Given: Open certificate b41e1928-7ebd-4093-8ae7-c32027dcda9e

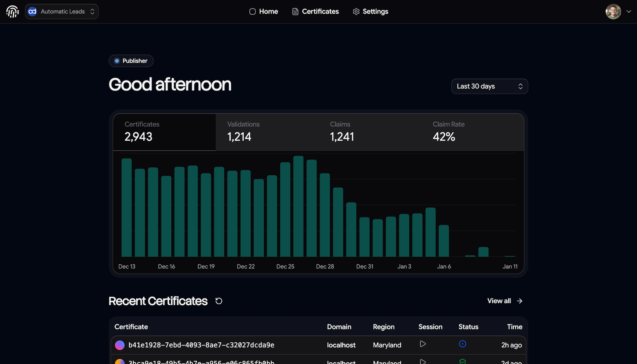Looking at the screenshot, I should 201,345.
